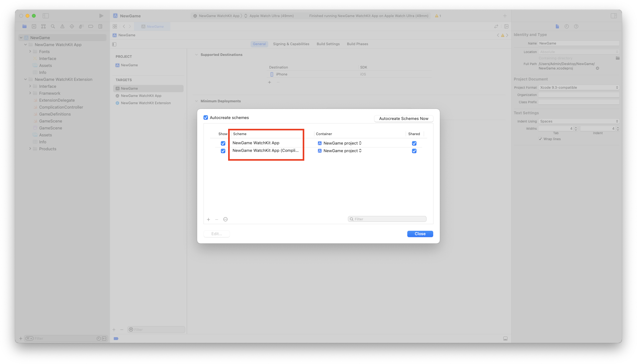Image resolution: width=637 pixels, height=364 pixels.
Task: Select the quick help inspector icon
Action: click(x=576, y=27)
